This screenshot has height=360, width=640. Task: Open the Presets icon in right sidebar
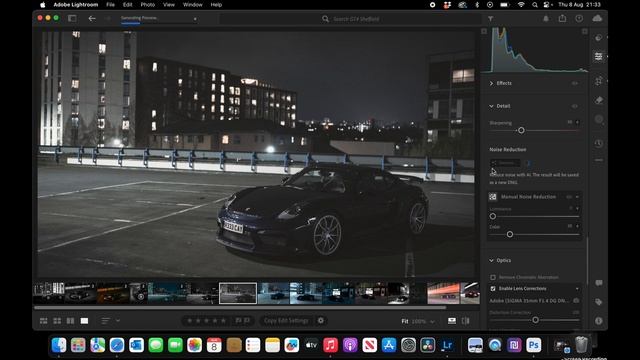[598, 38]
